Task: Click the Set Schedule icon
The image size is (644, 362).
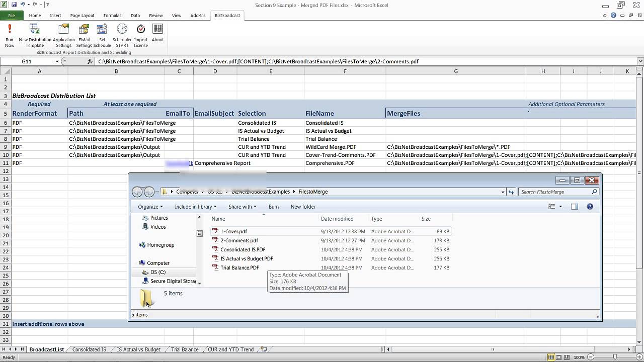Action: click(x=102, y=30)
